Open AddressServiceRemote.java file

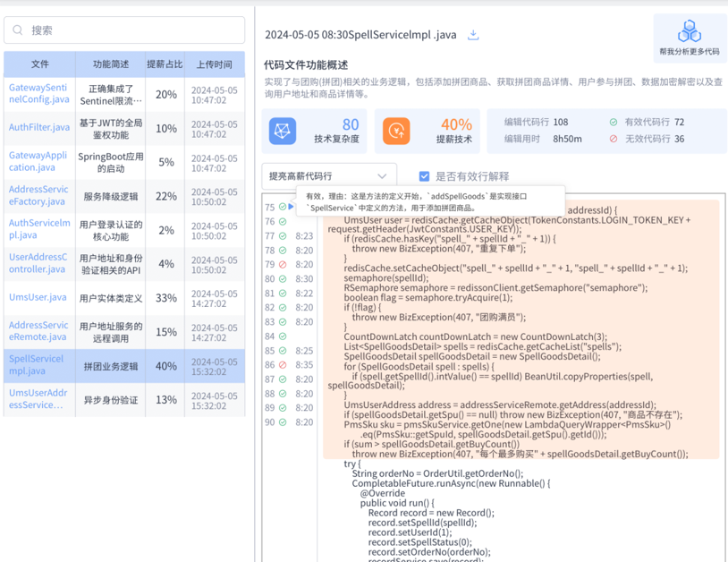[38, 331]
